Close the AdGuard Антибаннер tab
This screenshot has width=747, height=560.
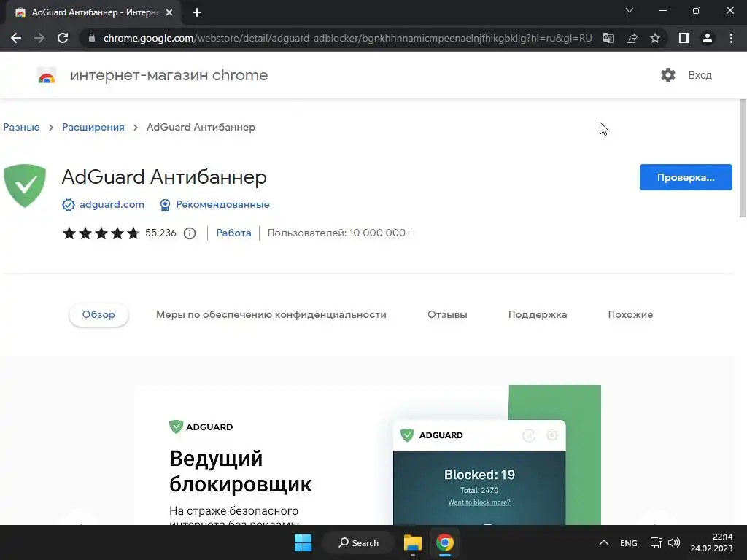[x=169, y=13]
